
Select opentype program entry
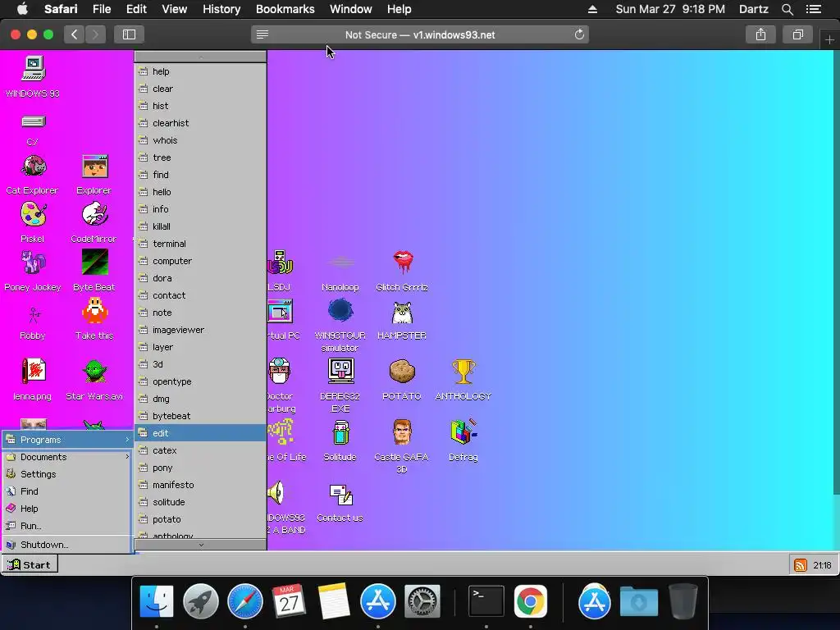pos(200,381)
